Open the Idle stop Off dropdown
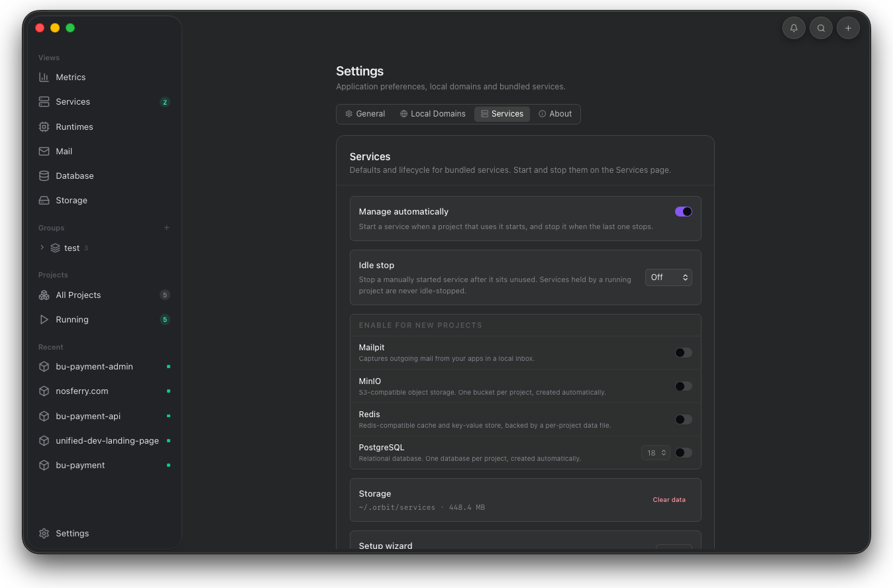The image size is (893, 588). tap(668, 277)
